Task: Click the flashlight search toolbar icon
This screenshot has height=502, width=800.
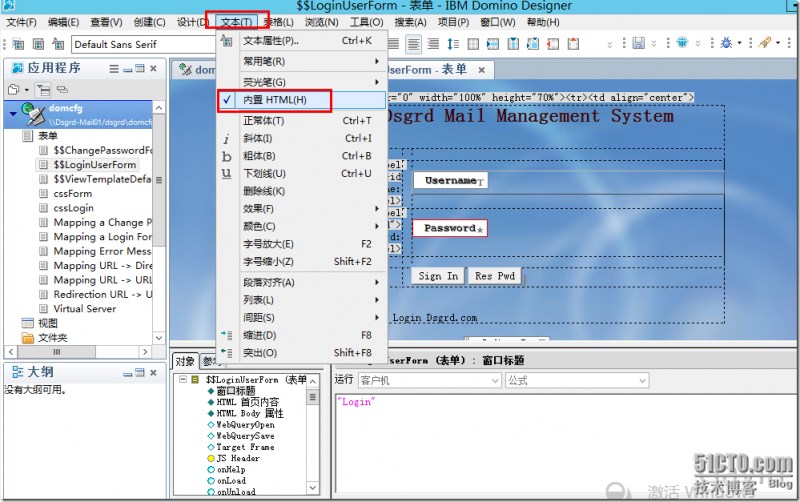Action: pyautogui.click(x=764, y=43)
